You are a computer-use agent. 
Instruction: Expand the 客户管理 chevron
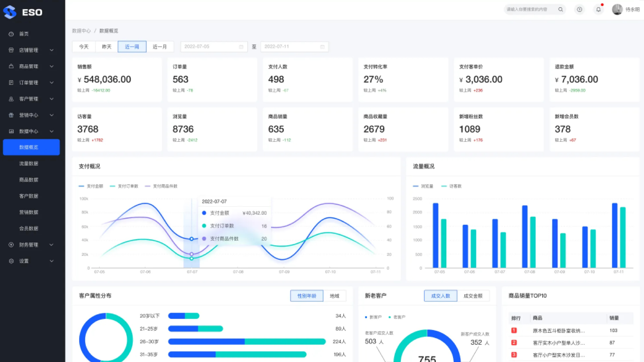(52, 99)
